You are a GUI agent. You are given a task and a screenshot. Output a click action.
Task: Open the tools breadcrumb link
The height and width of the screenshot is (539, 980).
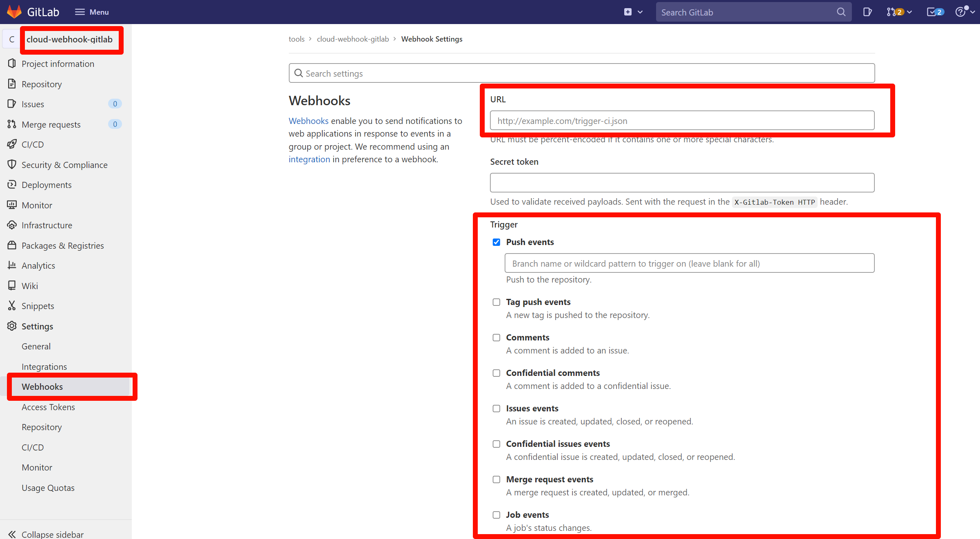(x=296, y=39)
